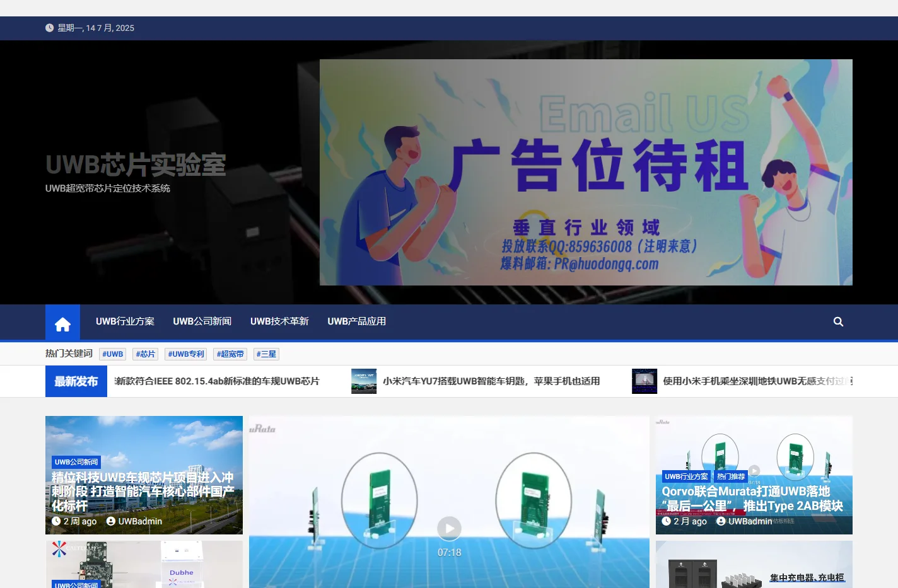Open UWBadmin author link on Qorvo card
Image resolution: width=898 pixels, height=588 pixels.
[x=750, y=521]
